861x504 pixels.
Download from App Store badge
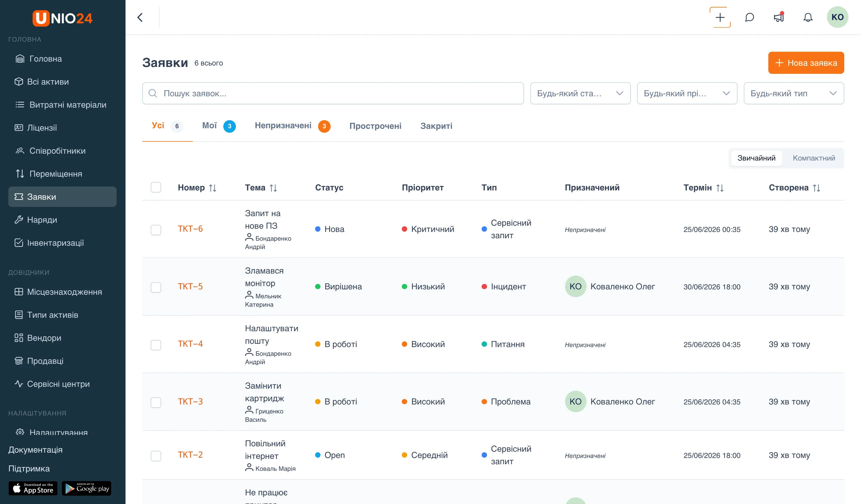tap(33, 488)
